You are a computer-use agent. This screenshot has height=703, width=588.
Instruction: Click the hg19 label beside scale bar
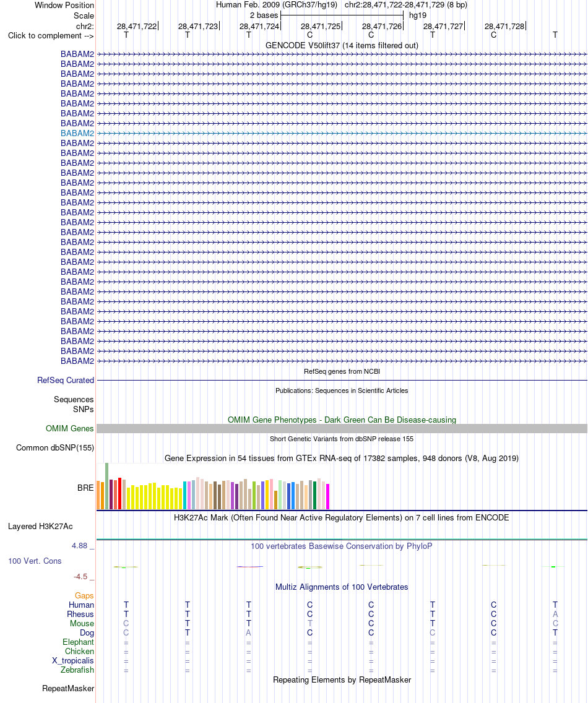coord(418,15)
